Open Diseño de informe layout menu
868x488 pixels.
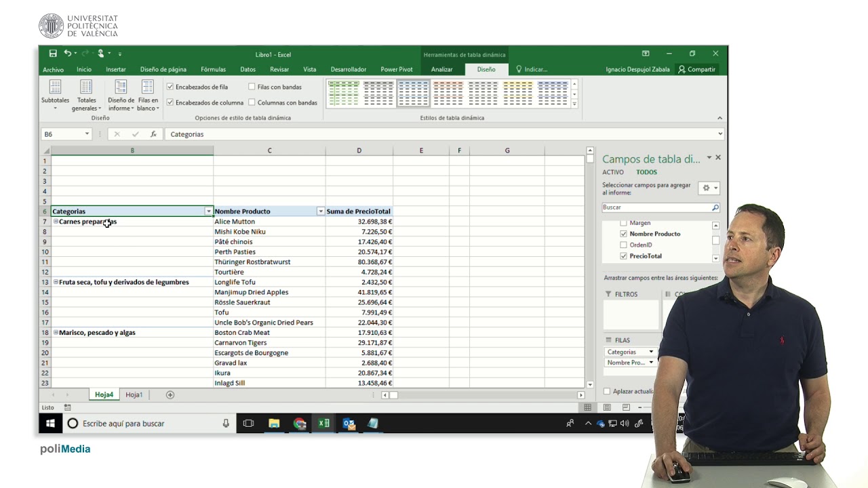(x=121, y=96)
